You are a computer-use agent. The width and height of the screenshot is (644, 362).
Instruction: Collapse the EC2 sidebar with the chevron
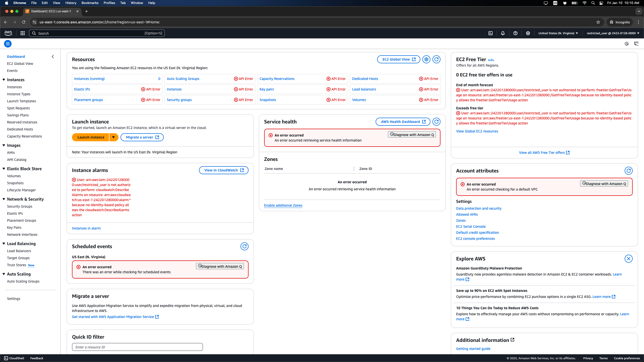pos(53,57)
